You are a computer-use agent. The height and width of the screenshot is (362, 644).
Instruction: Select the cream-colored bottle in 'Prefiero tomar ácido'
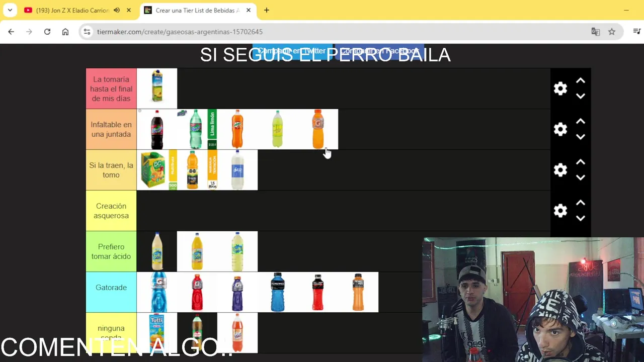tap(157, 251)
